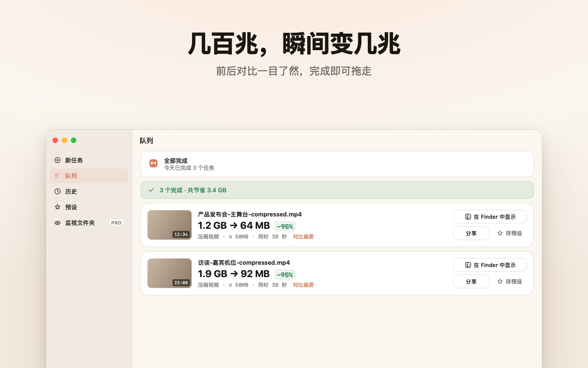
Task: Click the 全部完成 status title
Action: (x=176, y=160)
